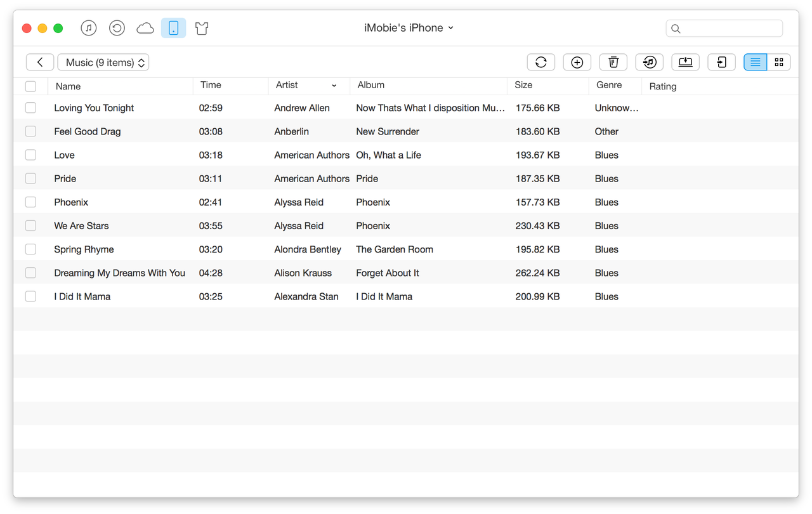This screenshot has width=812, height=514.
Task: Go back with the left arrow button
Action: pyautogui.click(x=40, y=62)
